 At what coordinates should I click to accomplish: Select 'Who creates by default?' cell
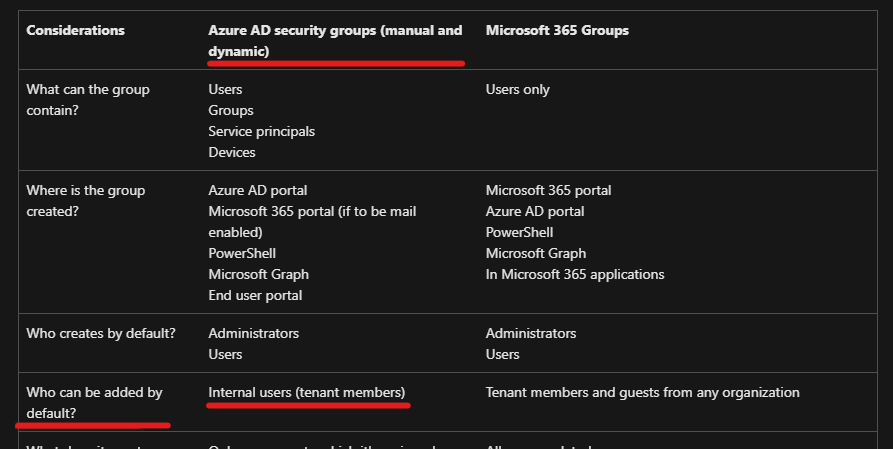pyautogui.click(x=101, y=333)
